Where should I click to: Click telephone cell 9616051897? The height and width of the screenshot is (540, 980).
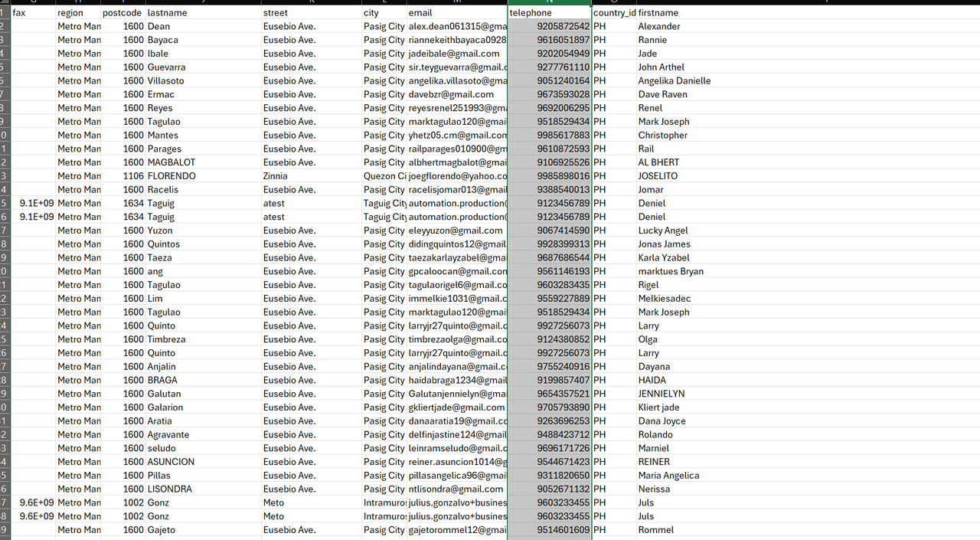tap(550, 40)
